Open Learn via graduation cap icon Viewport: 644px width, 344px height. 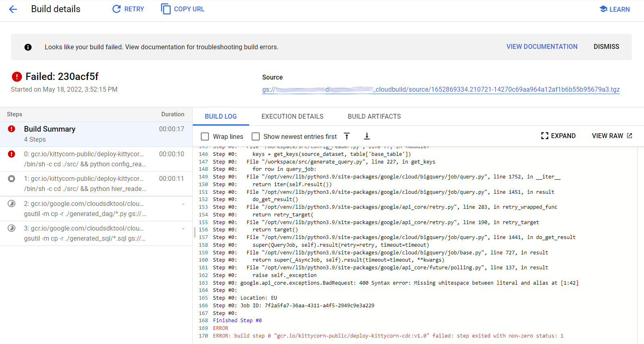pyautogui.click(x=603, y=9)
